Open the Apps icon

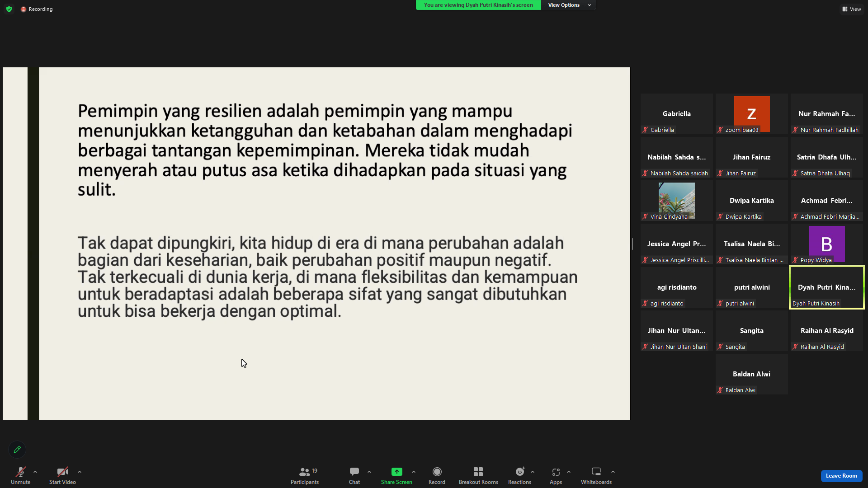click(556, 472)
